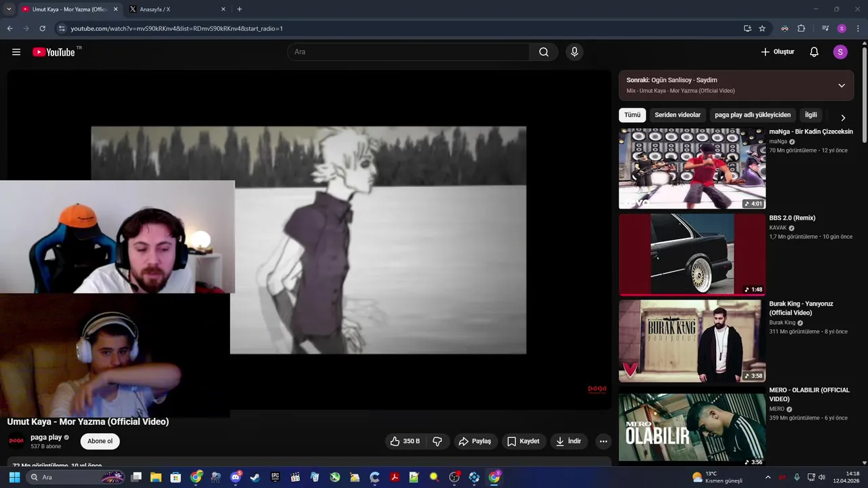Dislike the video with thumbs down

(x=437, y=441)
